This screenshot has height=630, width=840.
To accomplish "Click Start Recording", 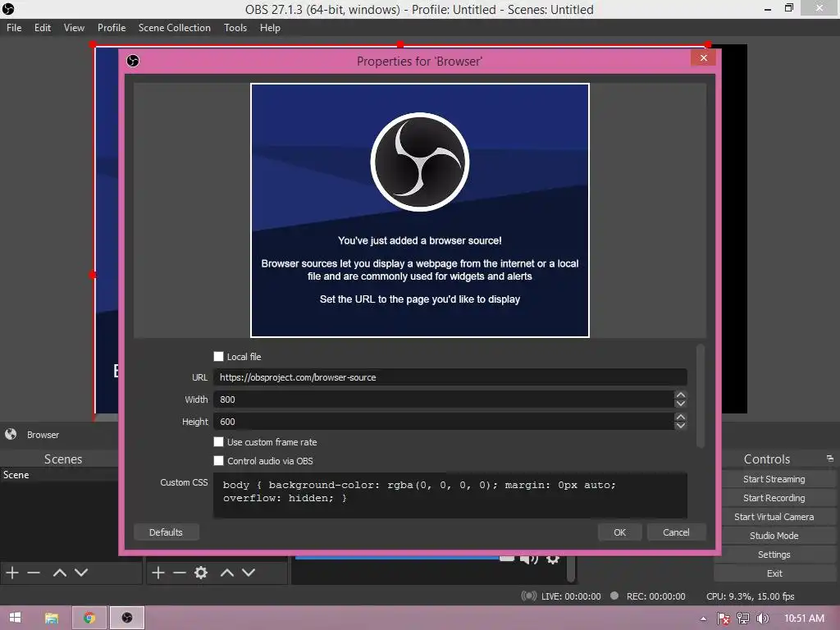I will 774,498.
